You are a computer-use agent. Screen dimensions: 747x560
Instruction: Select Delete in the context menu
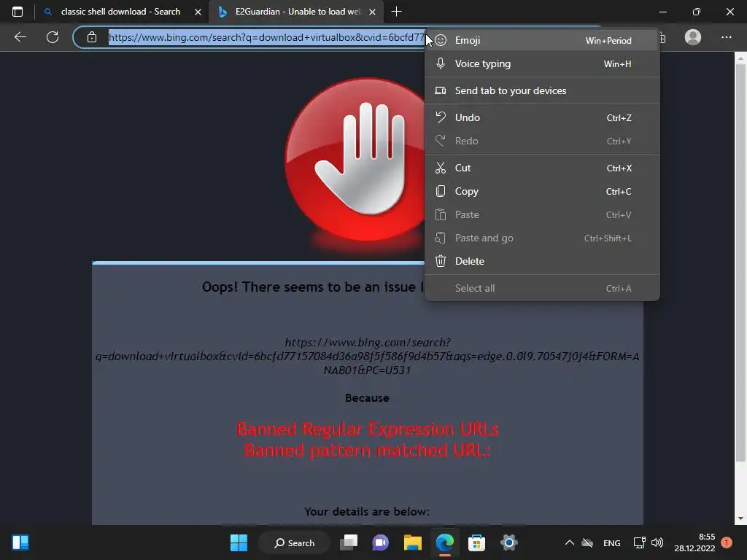(542, 262)
